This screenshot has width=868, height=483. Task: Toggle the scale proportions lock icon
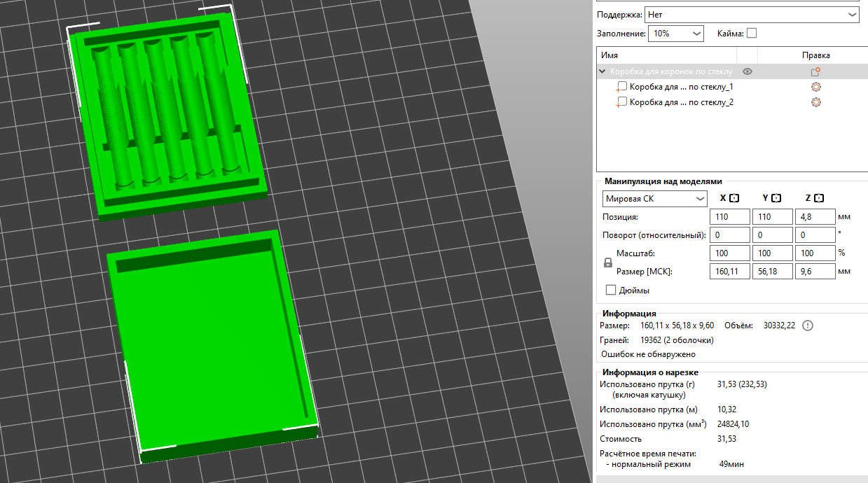coord(608,263)
